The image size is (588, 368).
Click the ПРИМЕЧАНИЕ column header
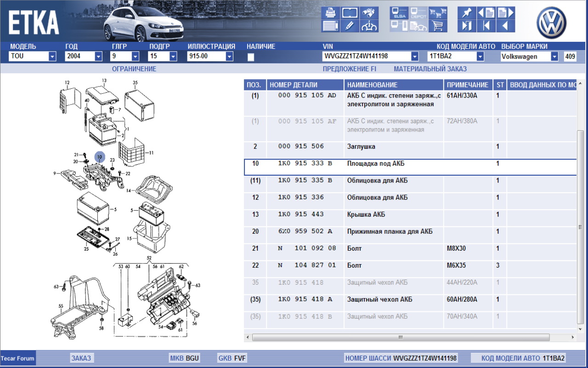pyautogui.click(x=469, y=85)
